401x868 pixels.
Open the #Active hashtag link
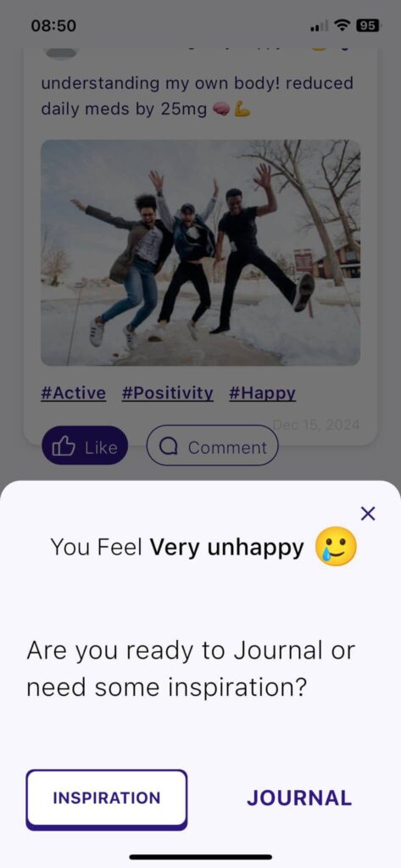[x=73, y=393]
